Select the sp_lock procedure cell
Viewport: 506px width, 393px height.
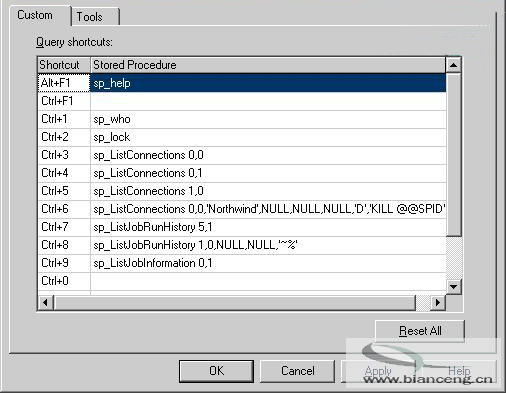tap(268, 137)
